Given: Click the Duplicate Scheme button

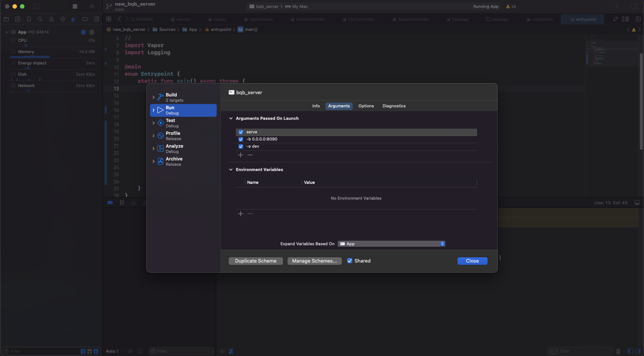Looking at the screenshot, I should (x=256, y=261).
